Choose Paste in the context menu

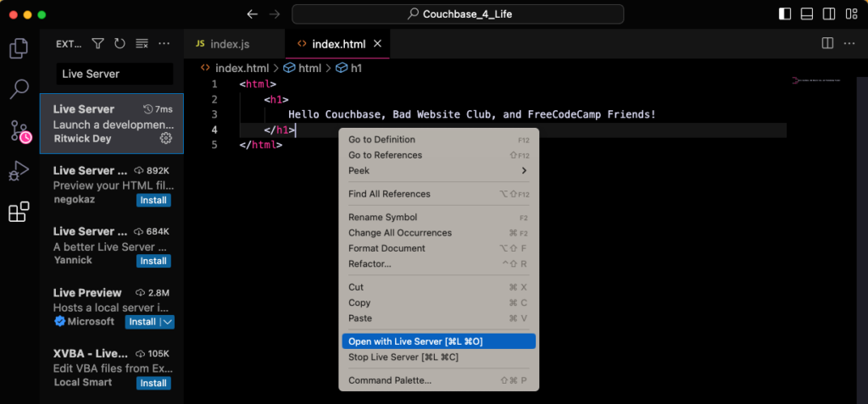438,318
